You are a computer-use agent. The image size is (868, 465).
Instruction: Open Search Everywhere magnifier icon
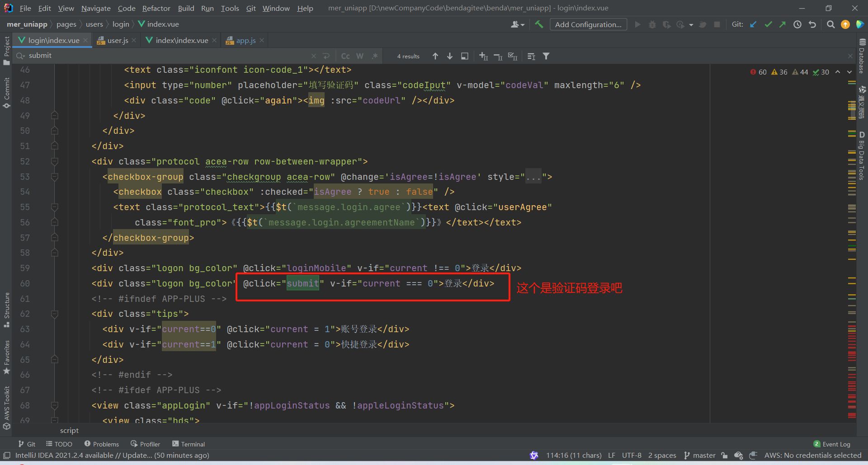coord(830,24)
